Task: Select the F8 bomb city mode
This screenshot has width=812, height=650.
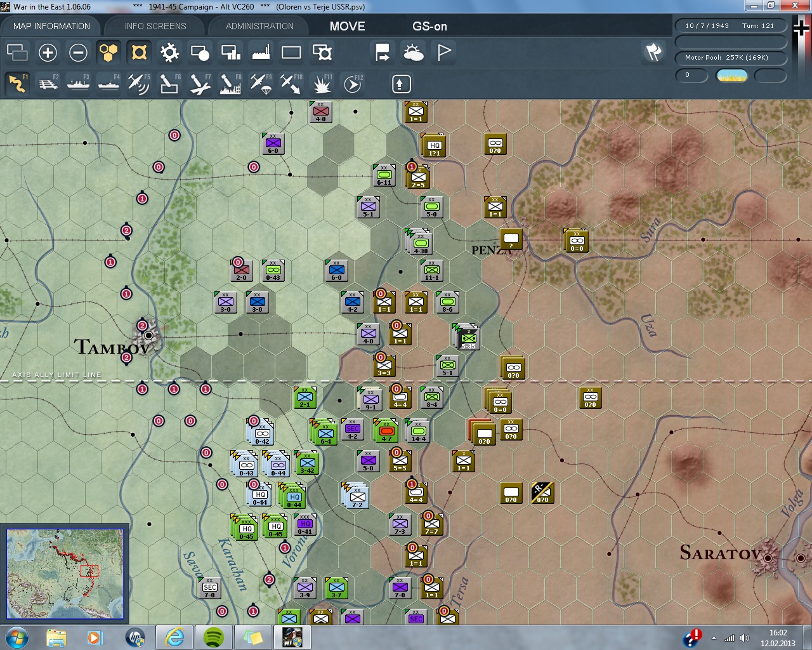Action: 230,84
